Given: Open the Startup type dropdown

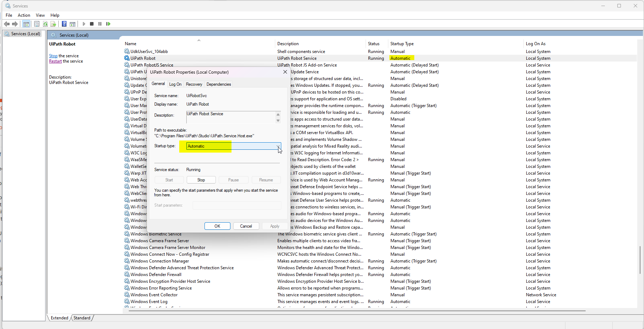Looking at the screenshot, I should 234,146.
